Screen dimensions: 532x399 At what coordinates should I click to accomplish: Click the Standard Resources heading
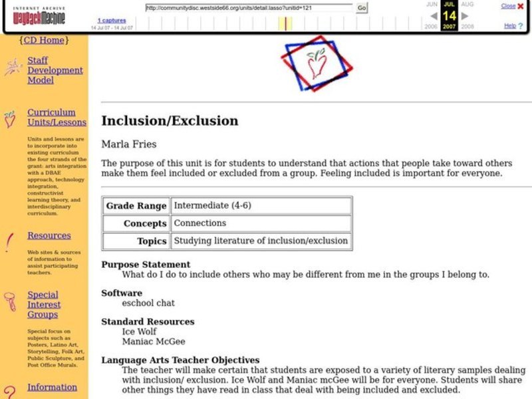click(x=148, y=322)
